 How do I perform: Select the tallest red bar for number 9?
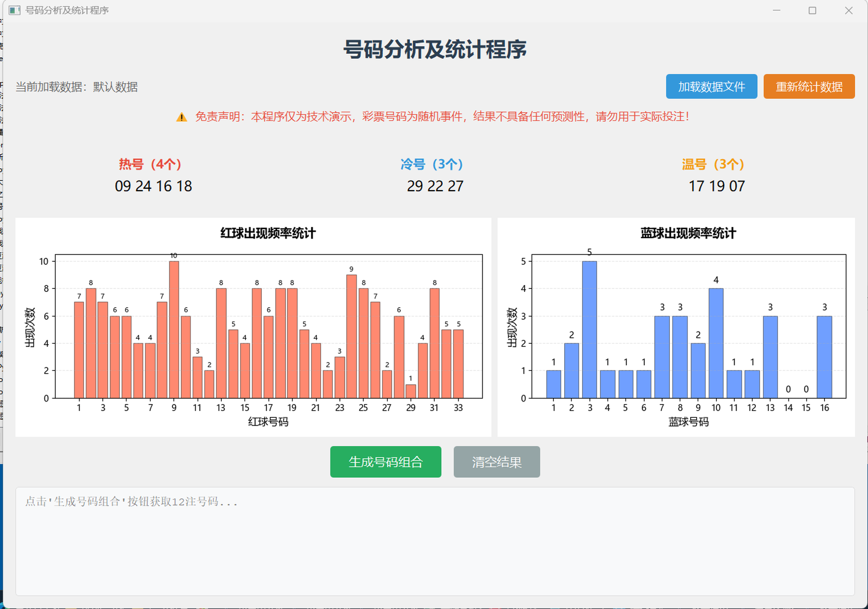point(174,326)
